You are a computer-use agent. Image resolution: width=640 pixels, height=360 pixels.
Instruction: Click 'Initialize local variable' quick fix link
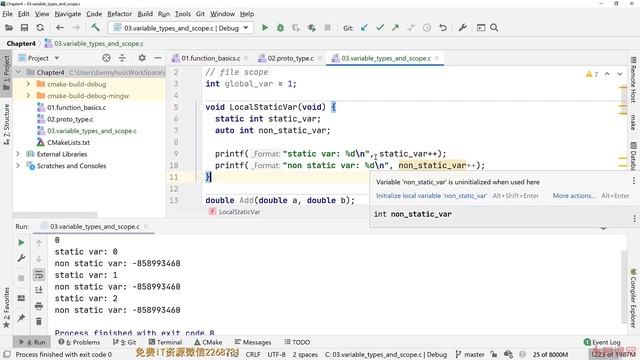431,196
